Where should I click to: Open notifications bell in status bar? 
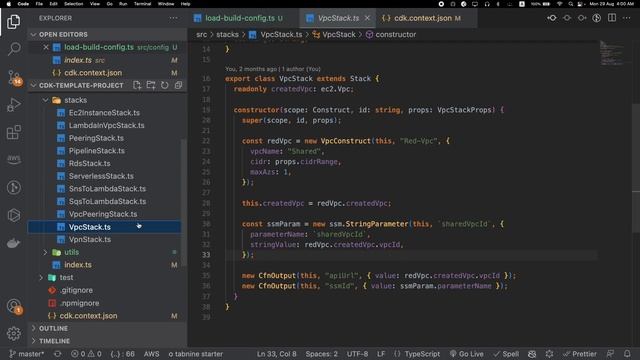(x=627, y=354)
